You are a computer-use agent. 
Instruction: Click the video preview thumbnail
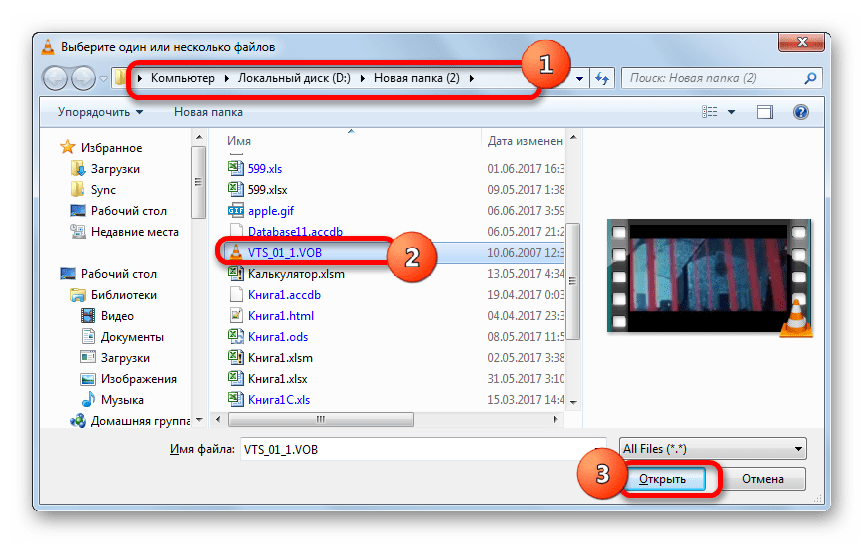pos(709,276)
